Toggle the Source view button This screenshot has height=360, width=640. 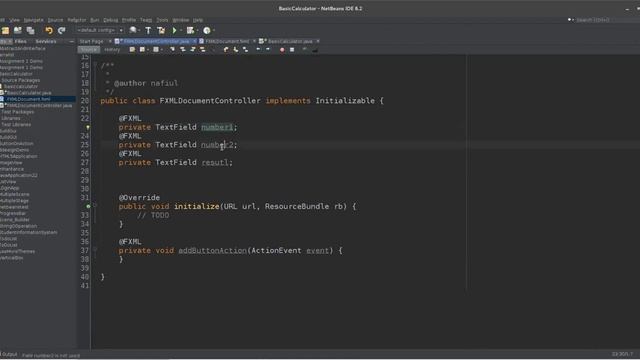click(x=89, y=50)
